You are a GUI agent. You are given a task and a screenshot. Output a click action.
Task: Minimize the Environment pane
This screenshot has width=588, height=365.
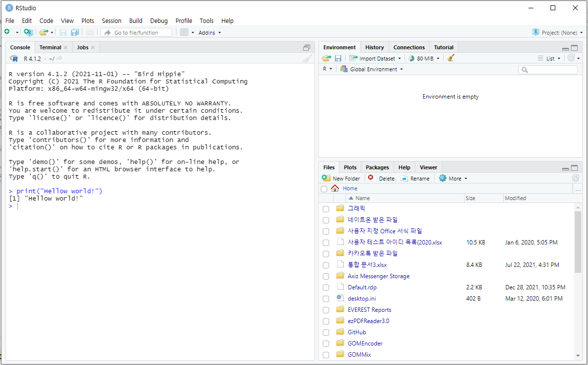566,48
